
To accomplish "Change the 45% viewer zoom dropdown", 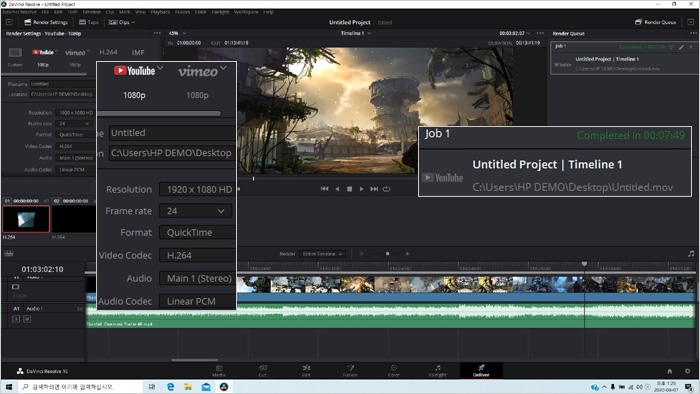I will (x=177, y=33).
